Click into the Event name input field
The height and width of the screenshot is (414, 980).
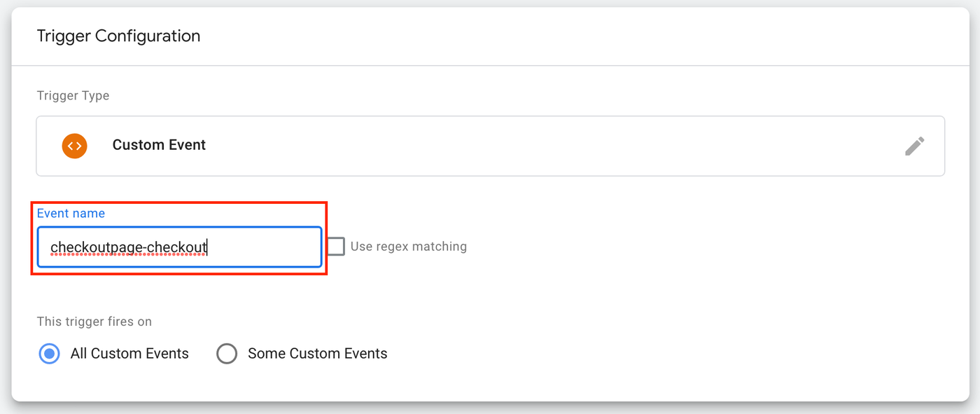click(x=179, y=247)
